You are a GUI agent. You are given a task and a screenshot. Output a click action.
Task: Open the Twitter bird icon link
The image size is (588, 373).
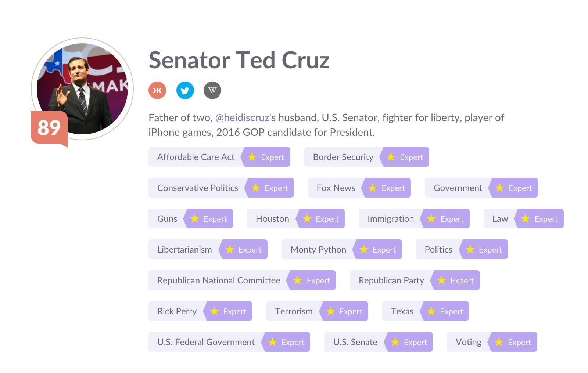tap(185, 90)
